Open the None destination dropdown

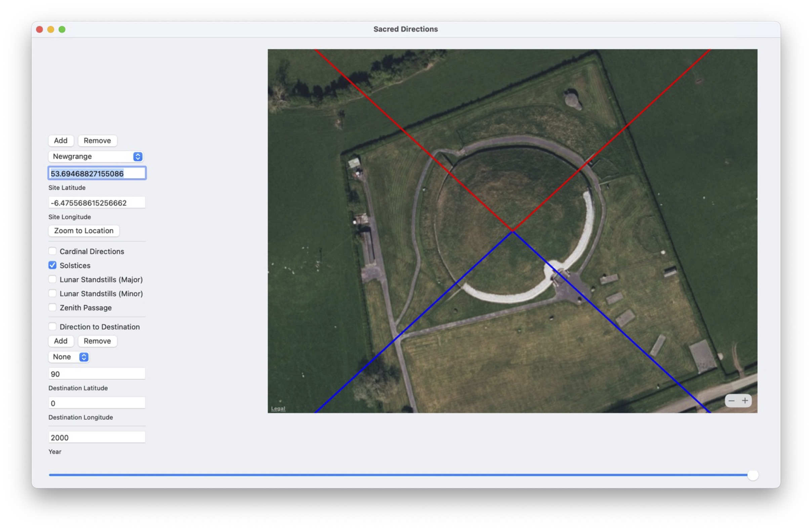click(x=69, y=357)
